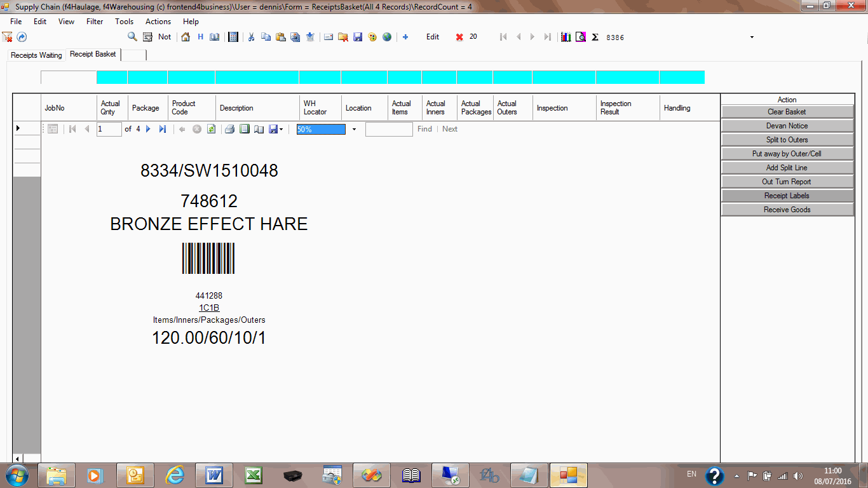Click the floppy disk save icon in main toolbar
The image size is (868, 488).
358,37
